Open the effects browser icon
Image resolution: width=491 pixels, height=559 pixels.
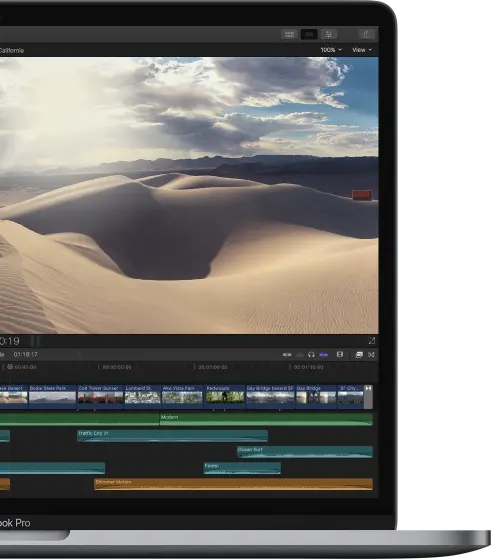pyautogui.click(x=359, y=354)
